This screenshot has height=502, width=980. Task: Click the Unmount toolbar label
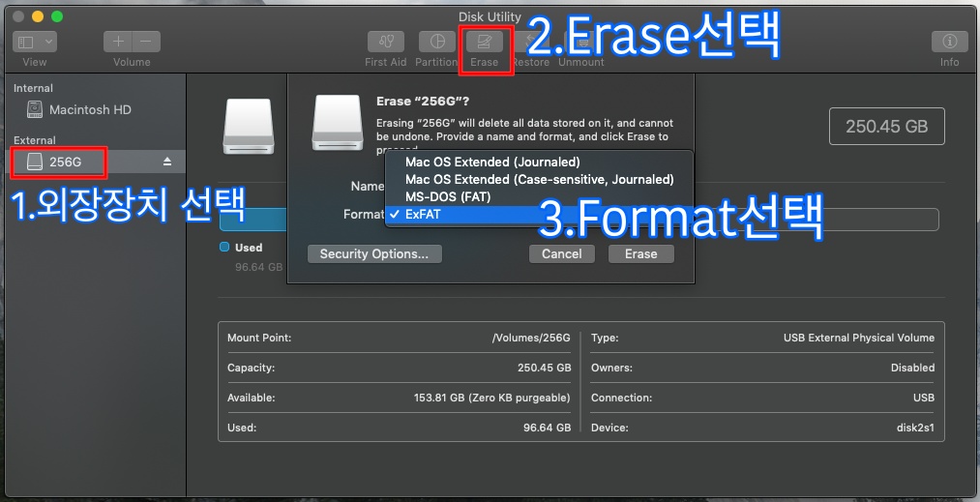pos(581,62)
